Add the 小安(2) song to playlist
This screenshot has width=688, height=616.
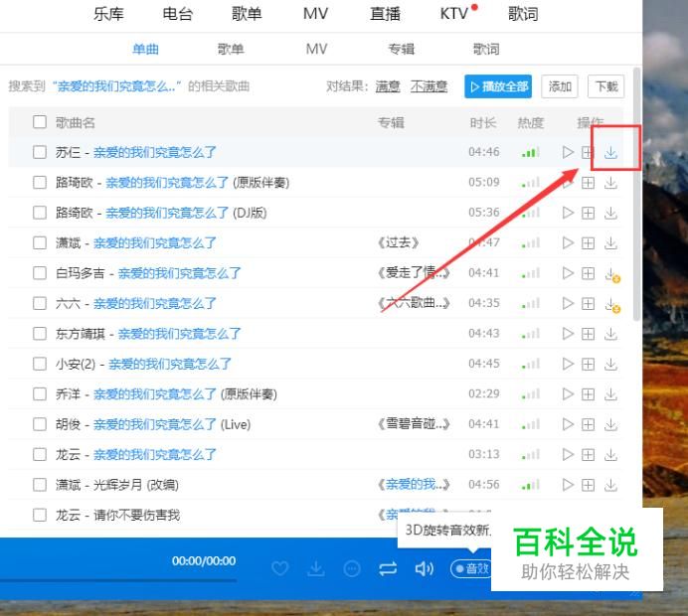pos(588,364)
